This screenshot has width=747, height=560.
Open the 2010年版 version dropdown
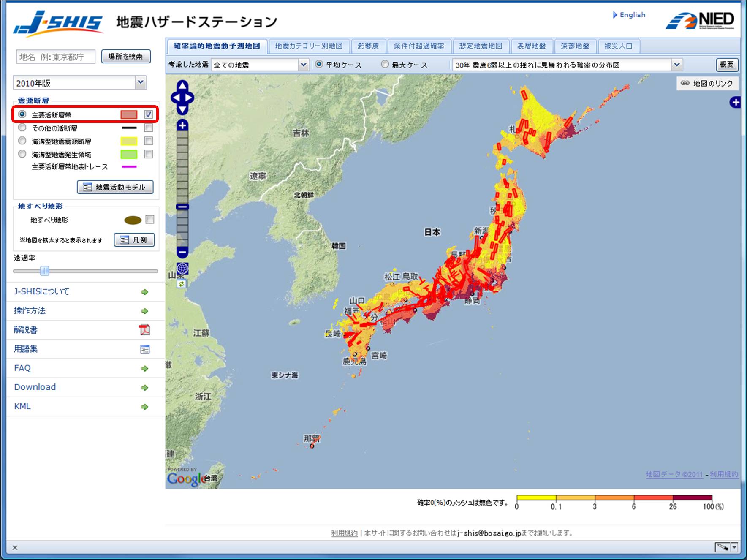tap(141, 83)
